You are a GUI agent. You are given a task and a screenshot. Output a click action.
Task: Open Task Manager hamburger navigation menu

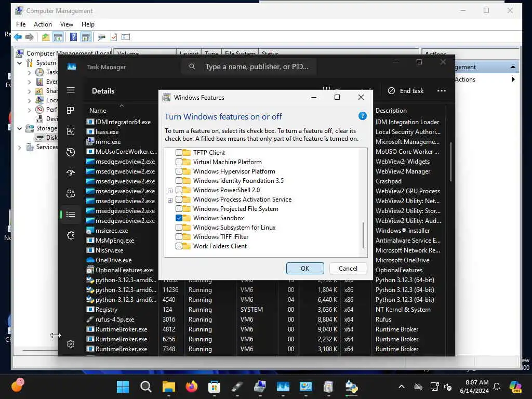pos(71,90)
